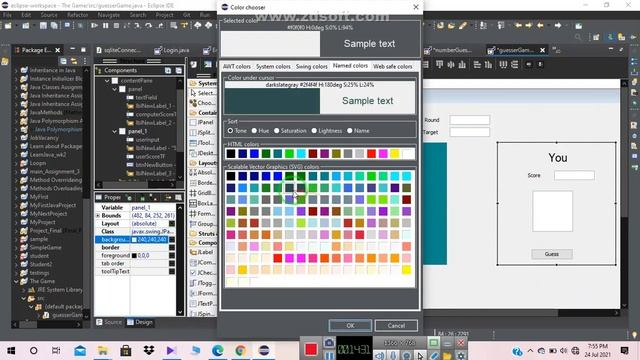
Task: Click the Round text field on the canvas
Action: coord(470,120)
